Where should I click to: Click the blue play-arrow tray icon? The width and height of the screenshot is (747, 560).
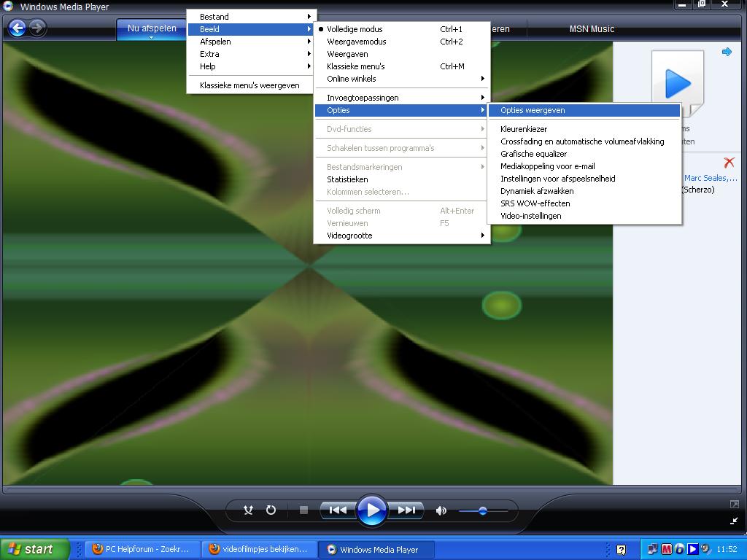[693, 549]
